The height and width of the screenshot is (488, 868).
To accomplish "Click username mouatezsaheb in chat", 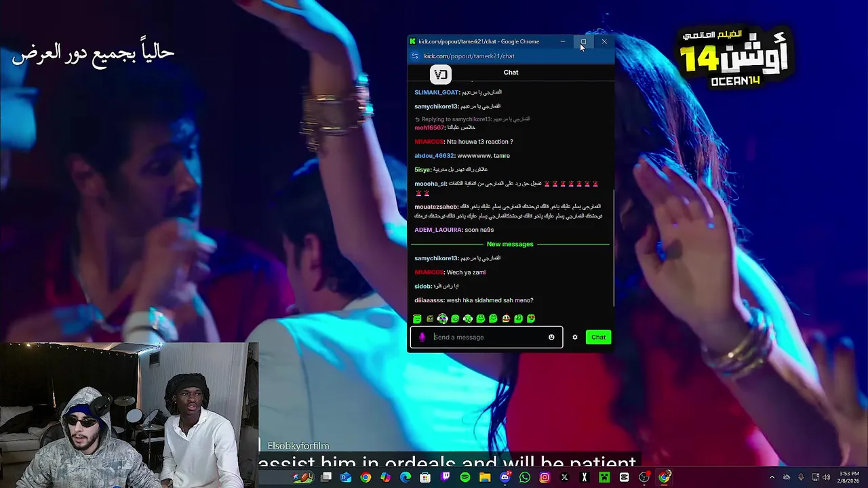I will 436,207.
